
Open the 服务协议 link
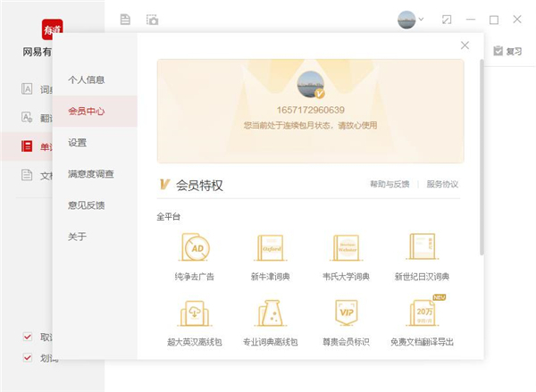click(443, 185)
